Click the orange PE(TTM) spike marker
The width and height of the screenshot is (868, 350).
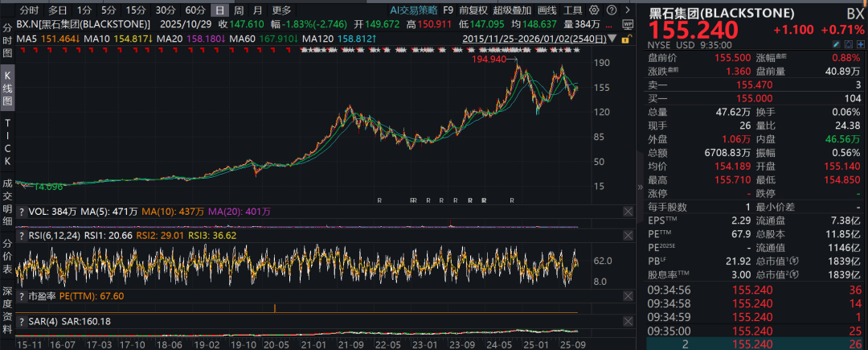coord(275,308)
